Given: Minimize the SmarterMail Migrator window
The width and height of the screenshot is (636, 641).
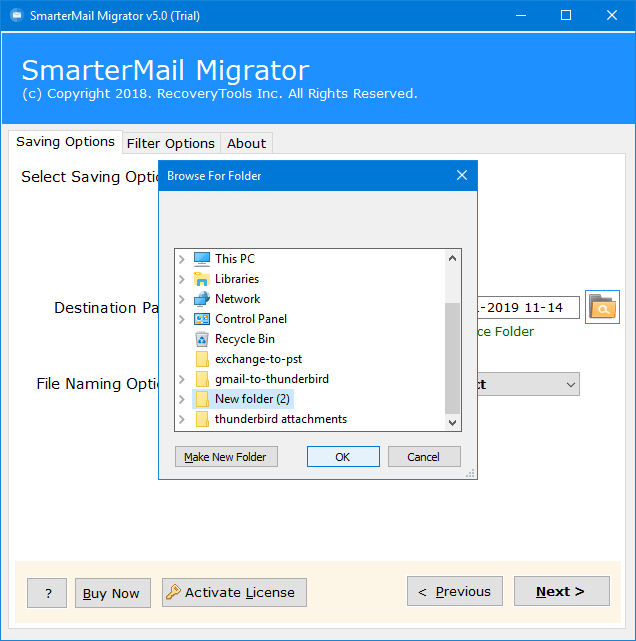Looking at the screenshot, I should (x=521, y=16).
